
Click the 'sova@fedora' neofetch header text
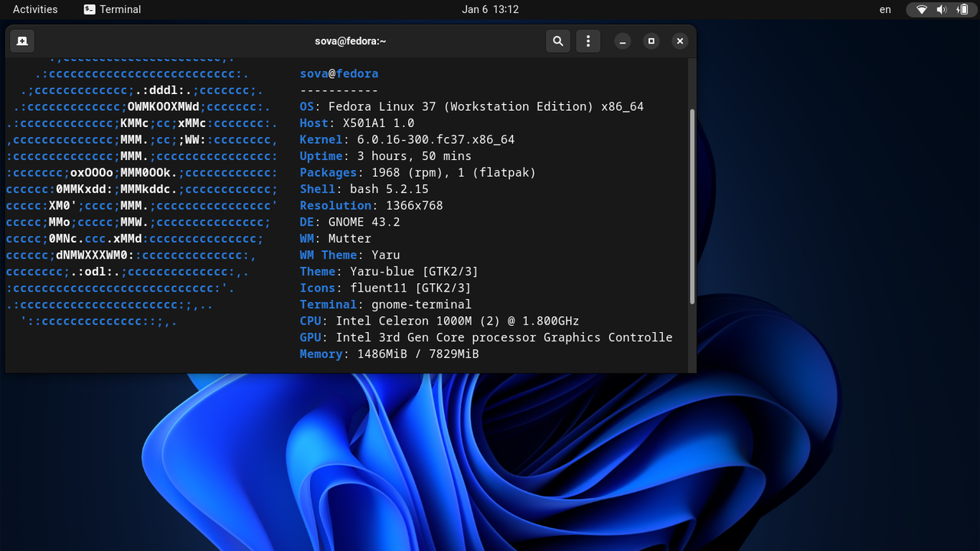(339, 73)
